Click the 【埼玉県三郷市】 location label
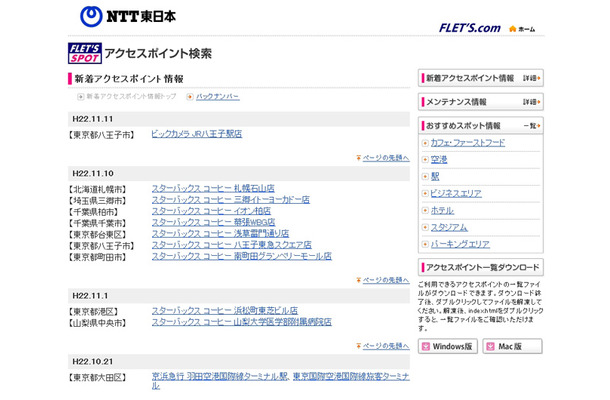This screenshot has width=610, height=400. tap(97, 201)
